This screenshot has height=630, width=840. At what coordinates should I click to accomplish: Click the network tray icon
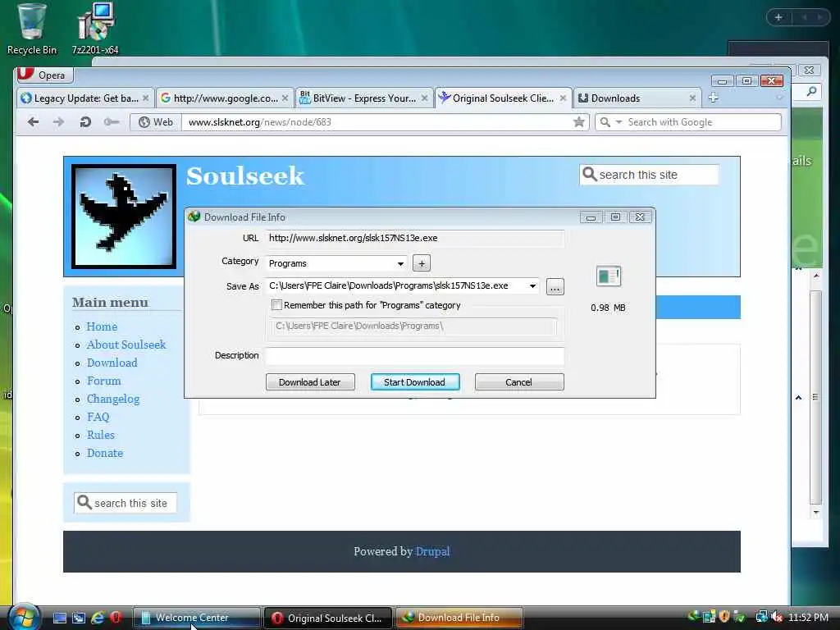(761, 617)
